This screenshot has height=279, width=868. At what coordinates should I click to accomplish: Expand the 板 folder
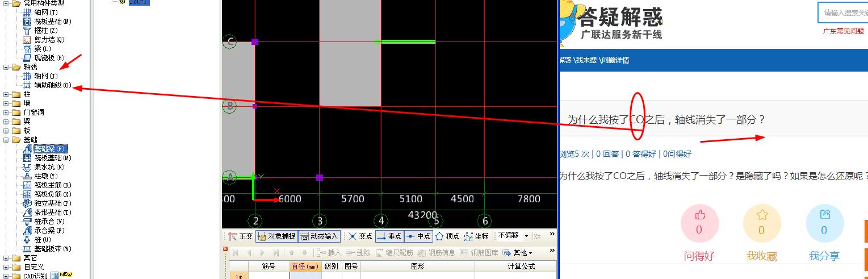6,131
